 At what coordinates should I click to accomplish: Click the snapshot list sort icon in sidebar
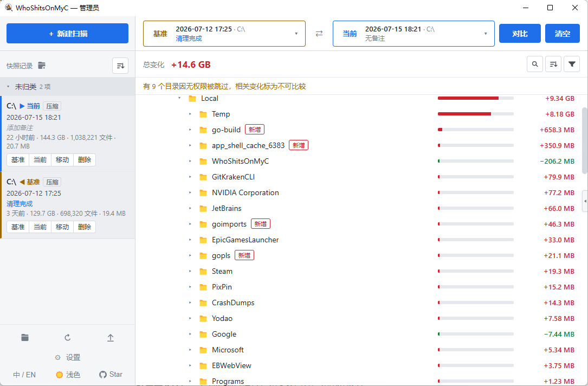click(120, 66)
